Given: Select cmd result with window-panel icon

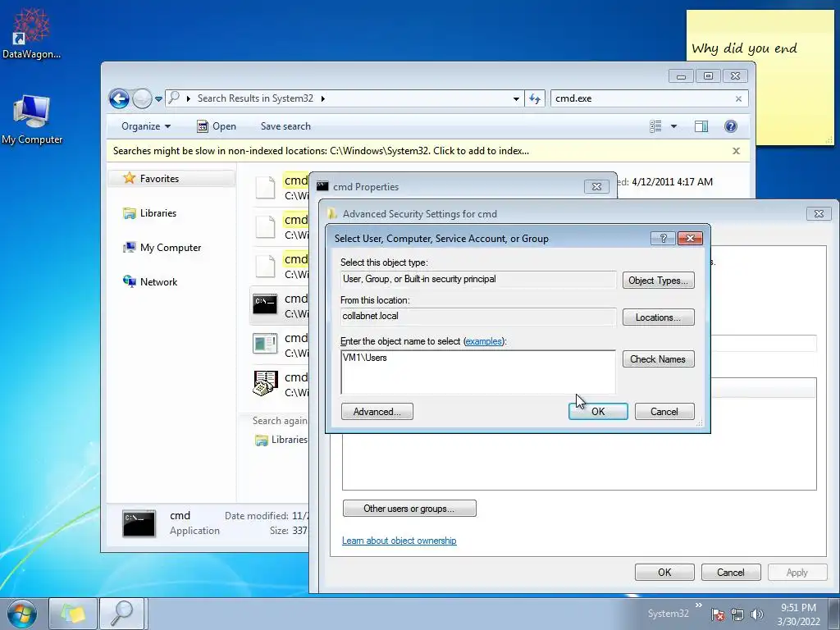Looking at the screenshot, I should [x=265, y=344].
